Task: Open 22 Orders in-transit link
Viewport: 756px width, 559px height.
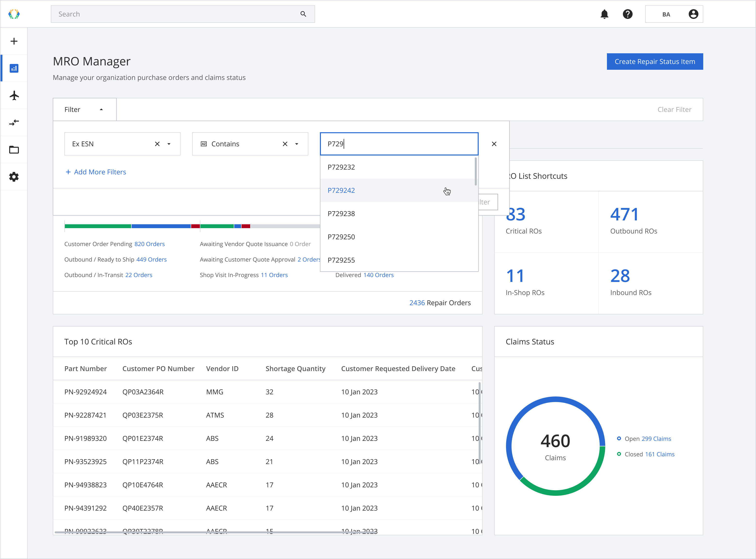Action: tap(139, 275)
